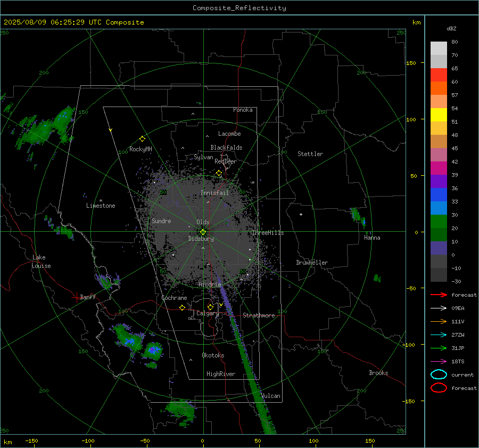479x448 pixels.
Task: Select the orange 111V arrow legend icon
Action: pyautogui.click(x=439, y=321)
